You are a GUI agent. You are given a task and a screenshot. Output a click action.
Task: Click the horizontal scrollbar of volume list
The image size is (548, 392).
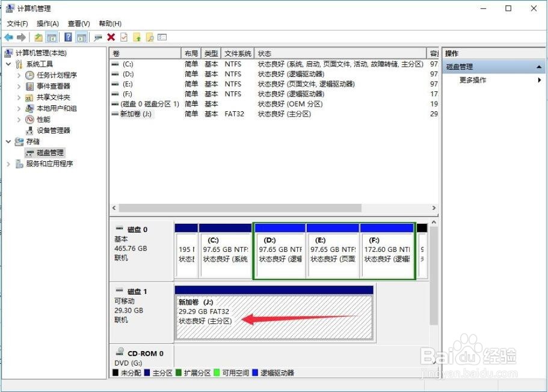[240, 208]
